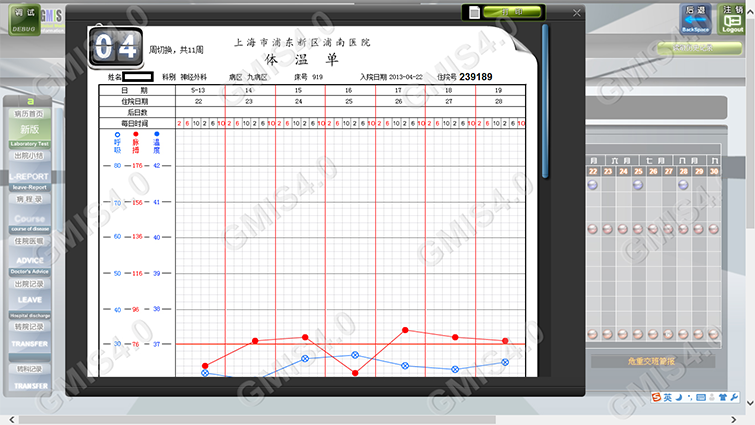Click the green button below Logout
The height and width of the screenshot is (425, 755).
tap(700, 48)
